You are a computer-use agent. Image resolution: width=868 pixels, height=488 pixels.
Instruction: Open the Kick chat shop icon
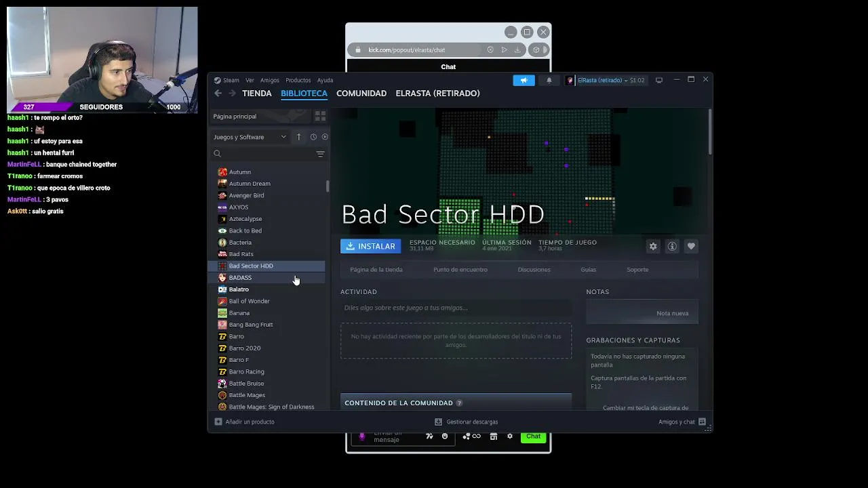click(x=494, y=436)
